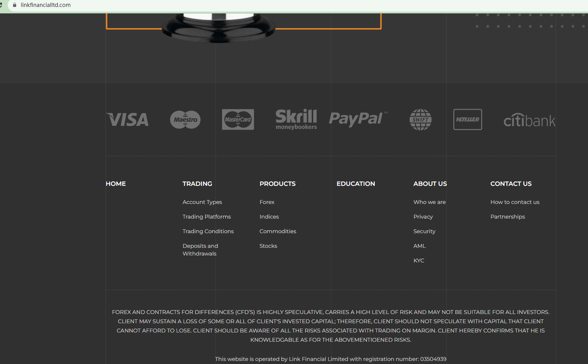This screenshot has width=588, height=364.
Task: Open the Commodities products link
Action: (278, 231)
